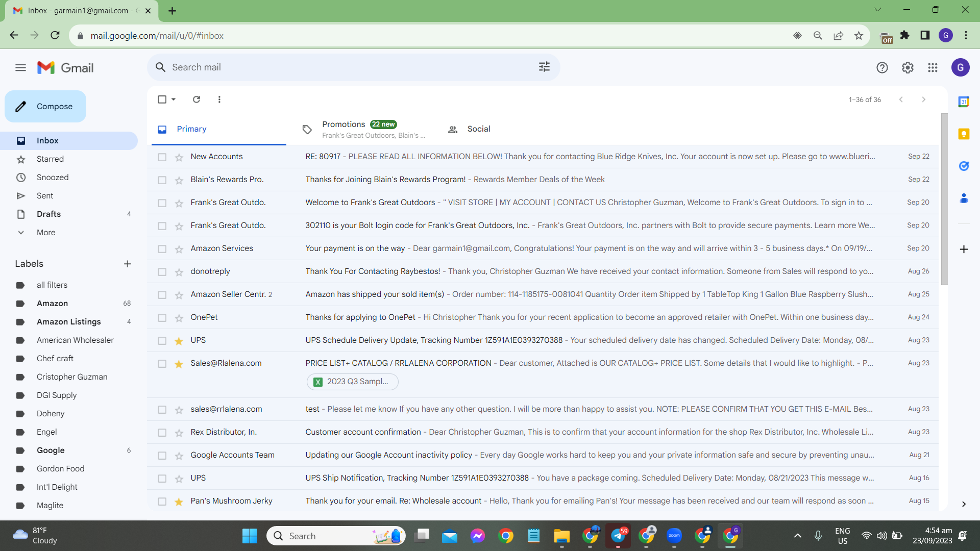Open File Explorer from the taskbar
The image size is (980, 551).
[x=562, y=536]
